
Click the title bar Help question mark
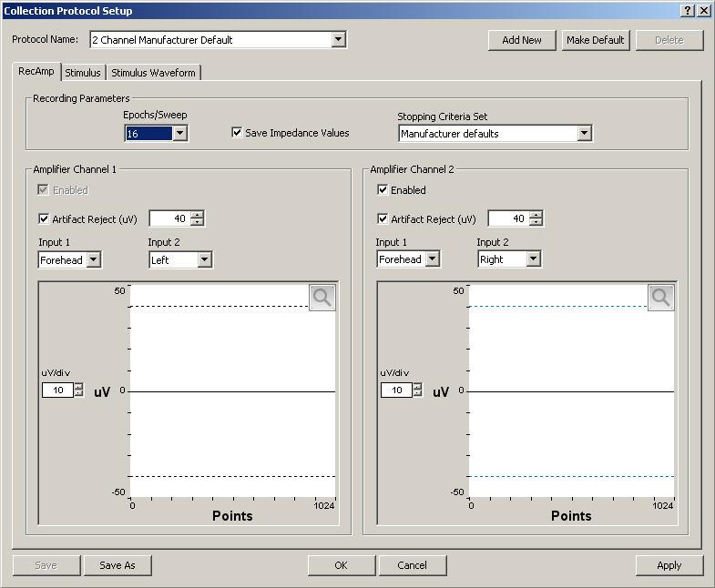coord(688,11)
